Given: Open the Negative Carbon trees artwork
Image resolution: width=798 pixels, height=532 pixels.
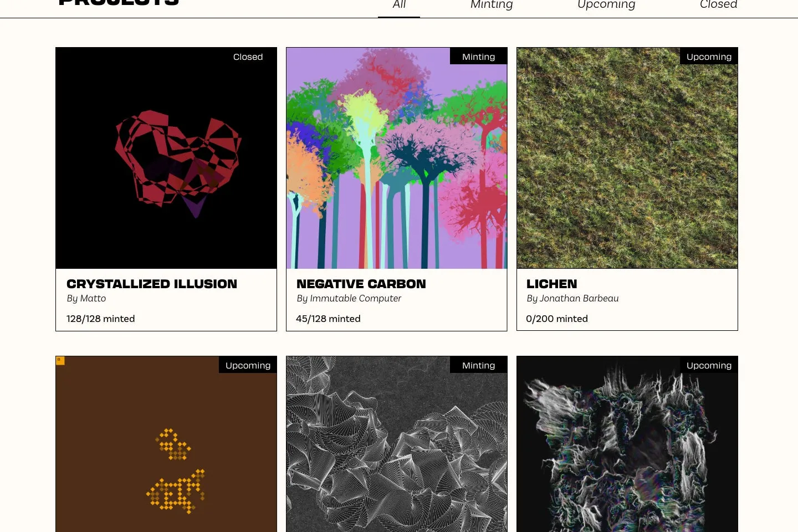Looking at the screenshot, I should [397, 158].
